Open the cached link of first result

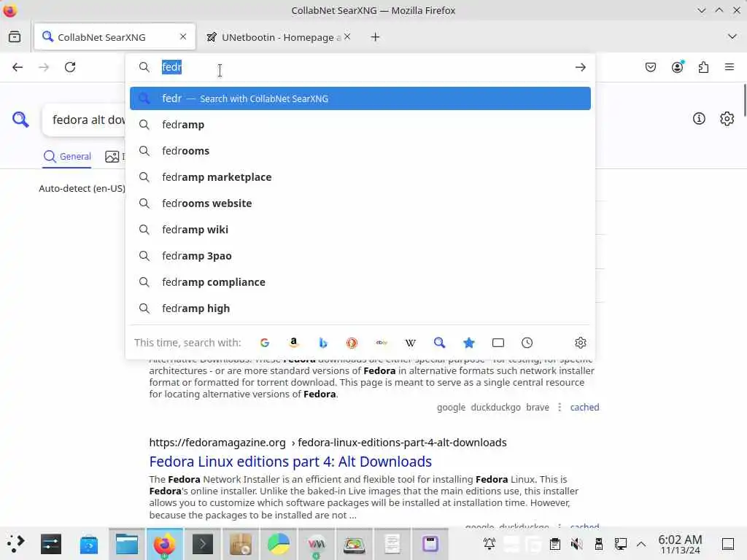pos(584,407)
